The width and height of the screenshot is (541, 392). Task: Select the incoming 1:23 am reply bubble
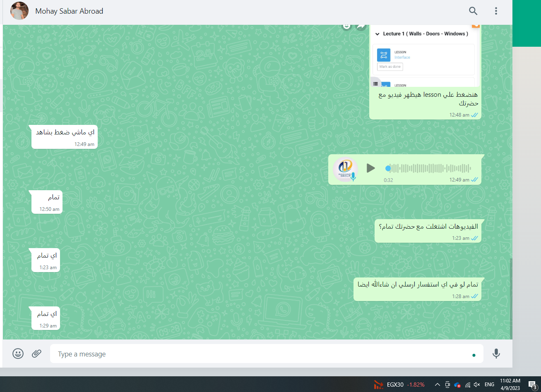[x=46, y=260]
